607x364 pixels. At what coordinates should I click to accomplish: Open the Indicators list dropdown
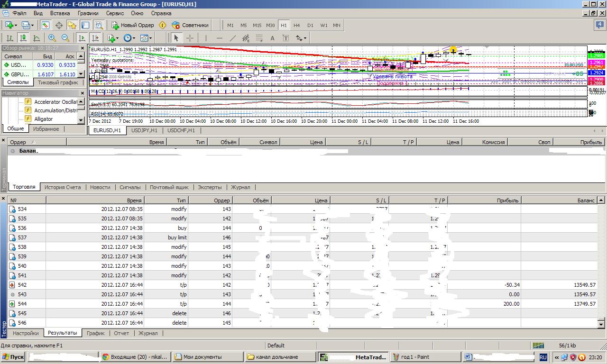click(x=113, y=38)
